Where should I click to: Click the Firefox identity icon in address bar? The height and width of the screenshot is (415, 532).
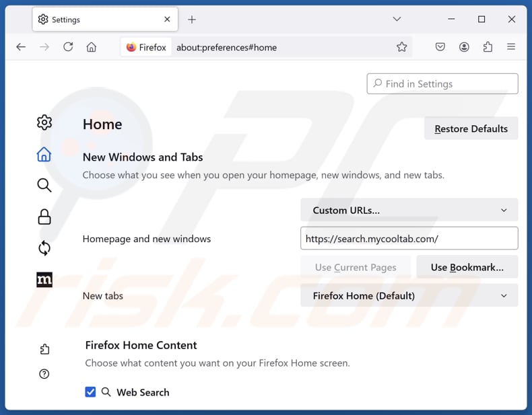click(146, 47)
